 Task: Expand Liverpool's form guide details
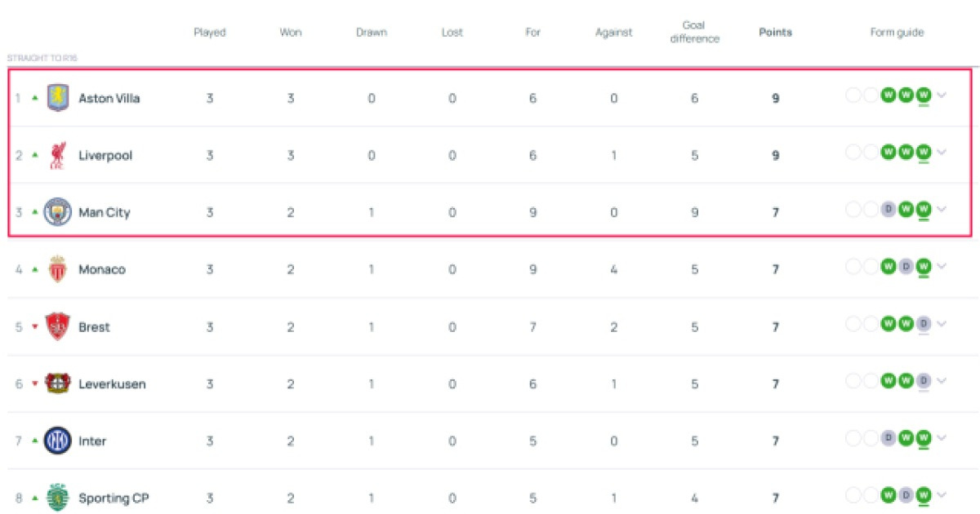click(942, 153)
